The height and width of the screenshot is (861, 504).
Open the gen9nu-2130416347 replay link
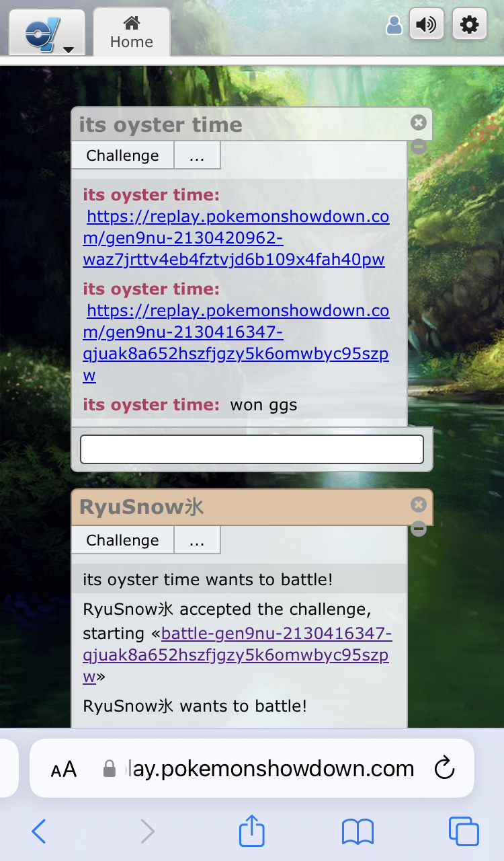pos(236,343)
